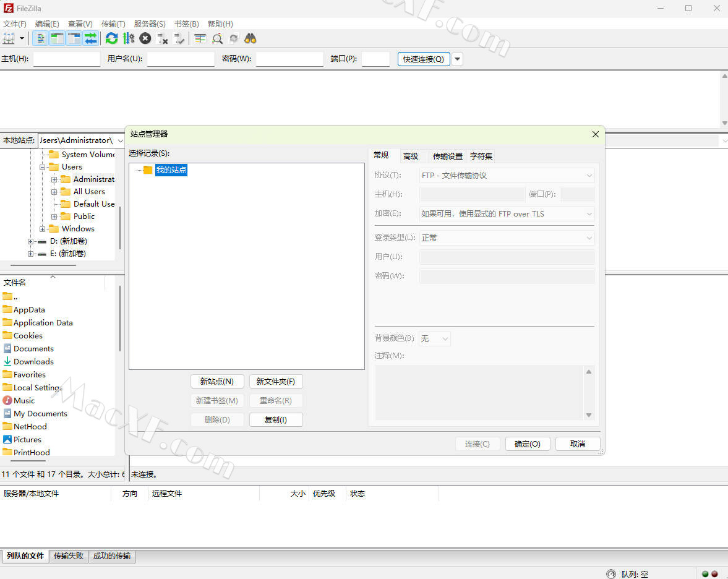Select System Volume folder in local tree

click(x=82, y=154)
